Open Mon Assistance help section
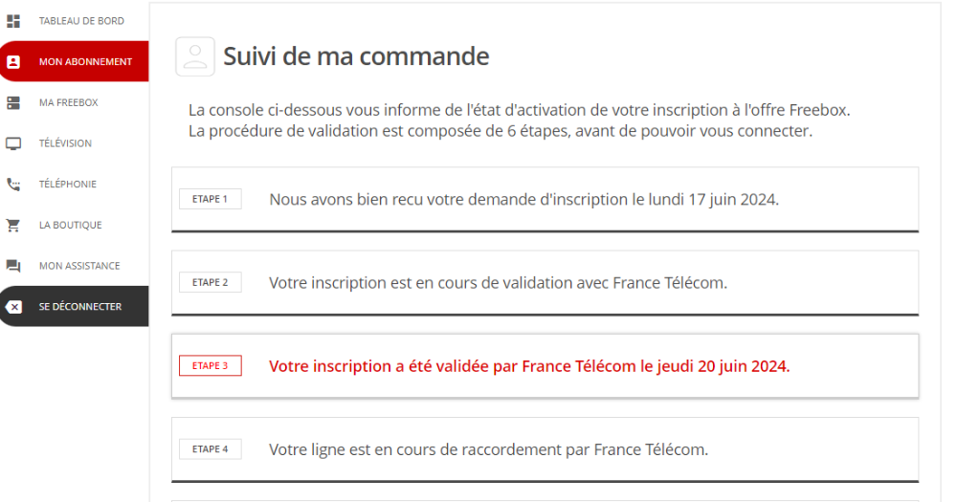The height and width of the screenshot is (502, 980). click(79, 266)
